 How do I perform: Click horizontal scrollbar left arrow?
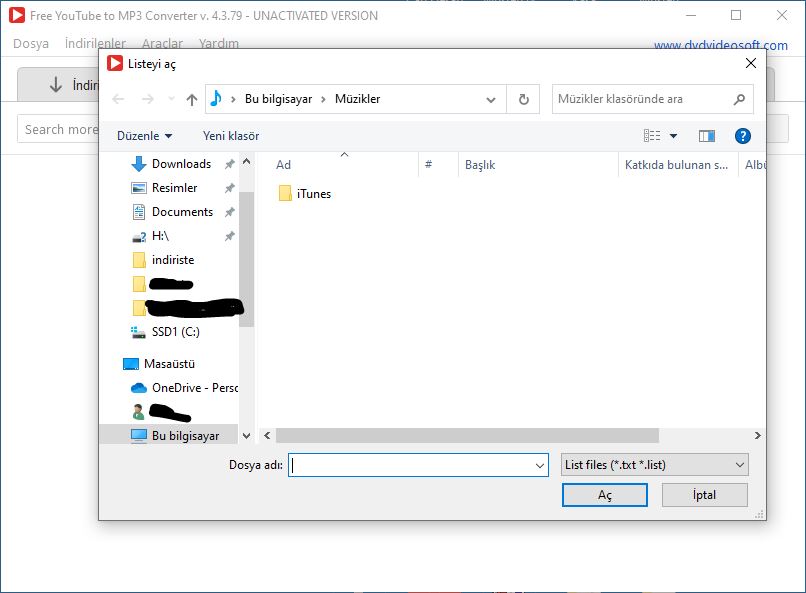[267, 436]
